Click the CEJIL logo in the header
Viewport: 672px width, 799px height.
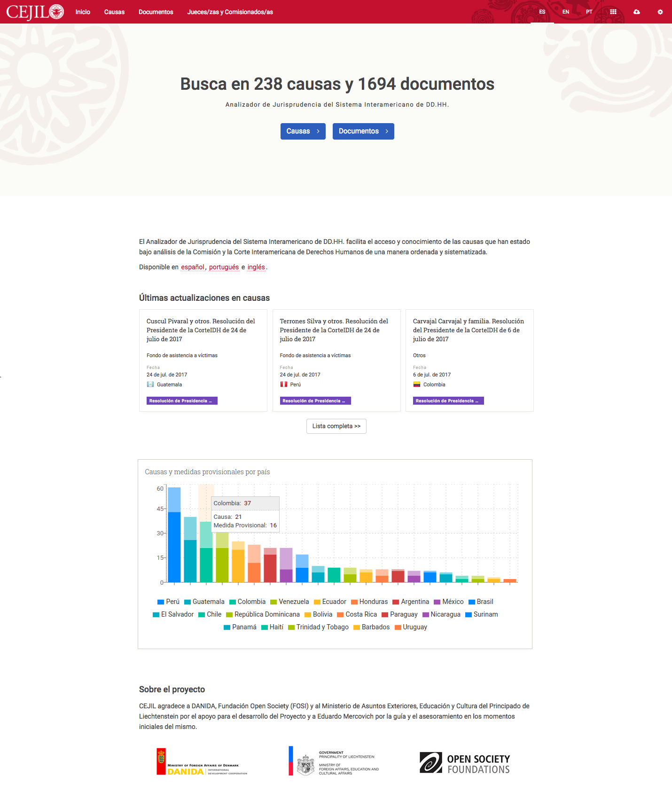pyautogui.click(x=35, y=12)
